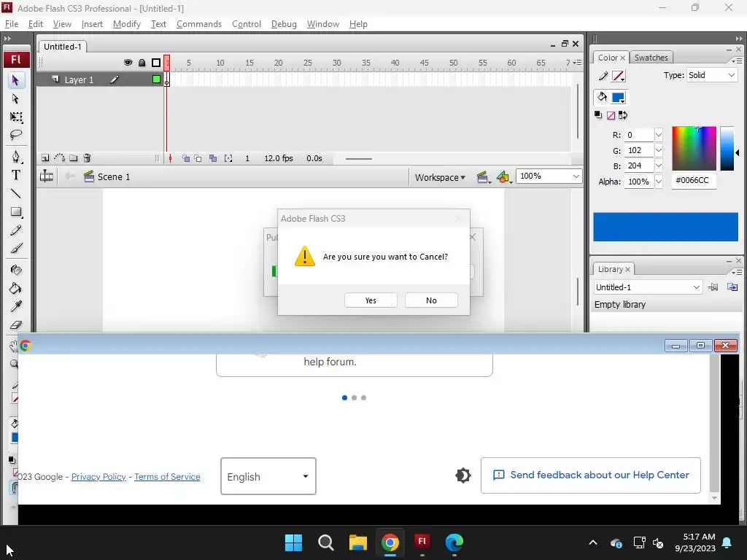
Task: Open the G value slider dropdown
Action: click(659, 150)
